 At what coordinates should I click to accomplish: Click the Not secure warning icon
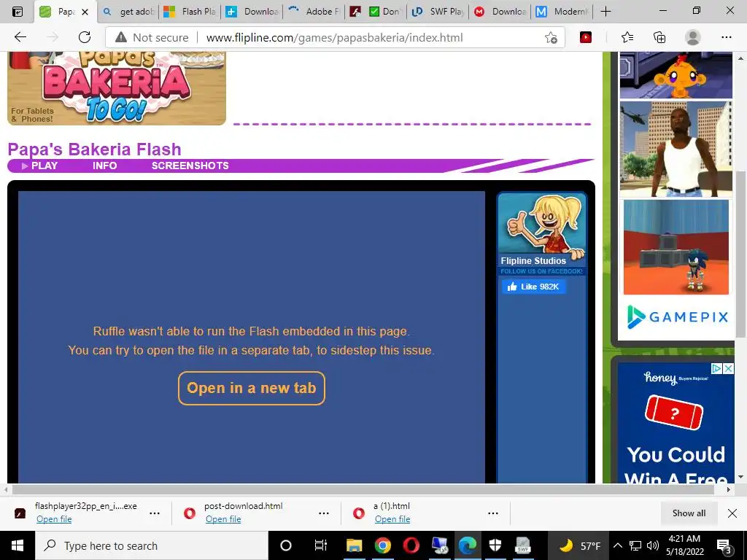pyautogui.click(x=121, y=37)
